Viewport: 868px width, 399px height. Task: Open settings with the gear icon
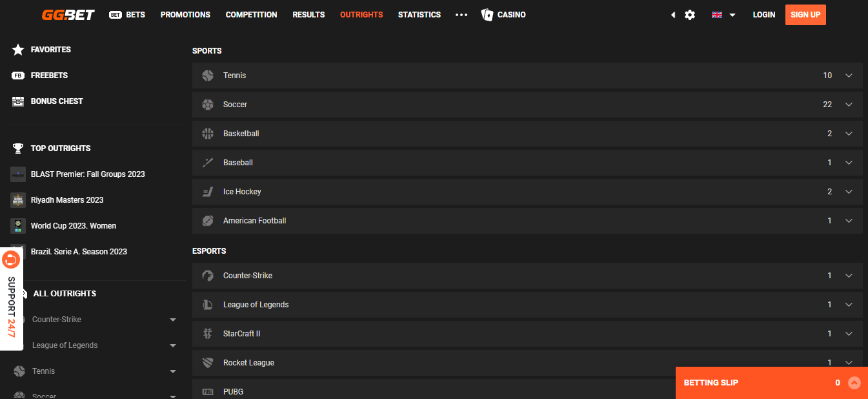[690, 15]
